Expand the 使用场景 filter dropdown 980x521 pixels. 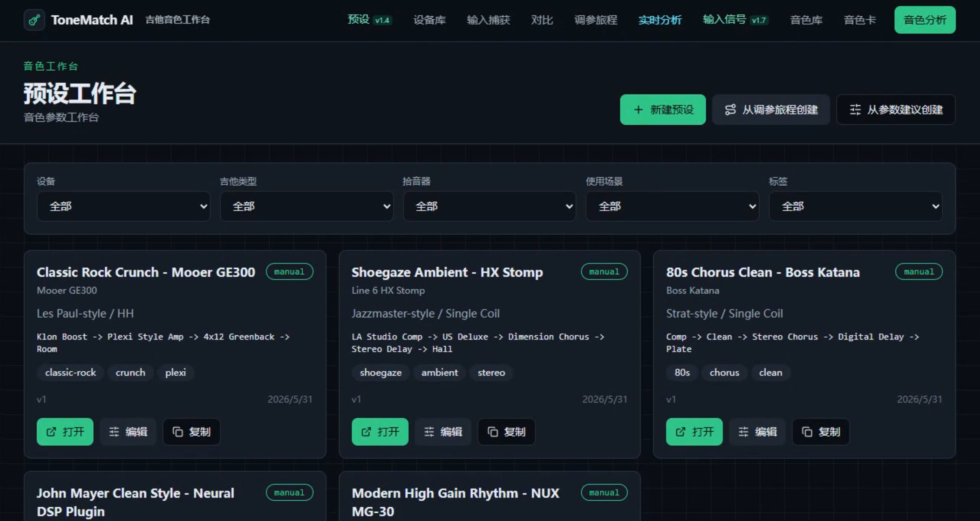pyautogui.click(x=672, y=206)
